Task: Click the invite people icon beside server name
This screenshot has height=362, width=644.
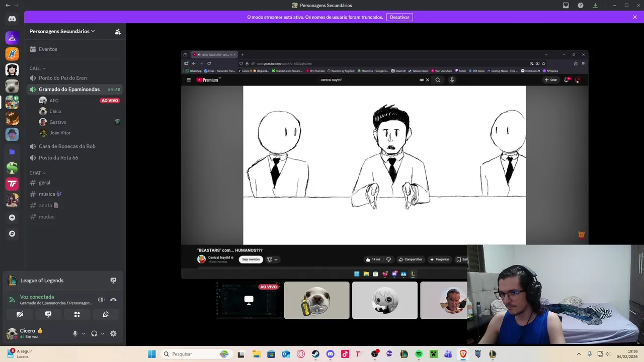Action: [x=118, y=31]
